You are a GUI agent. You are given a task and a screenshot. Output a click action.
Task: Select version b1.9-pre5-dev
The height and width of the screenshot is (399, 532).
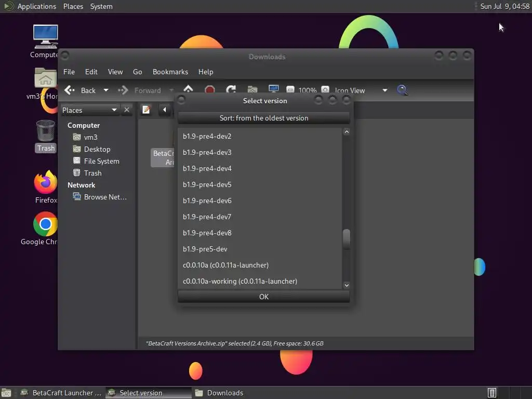click(260, 249)
